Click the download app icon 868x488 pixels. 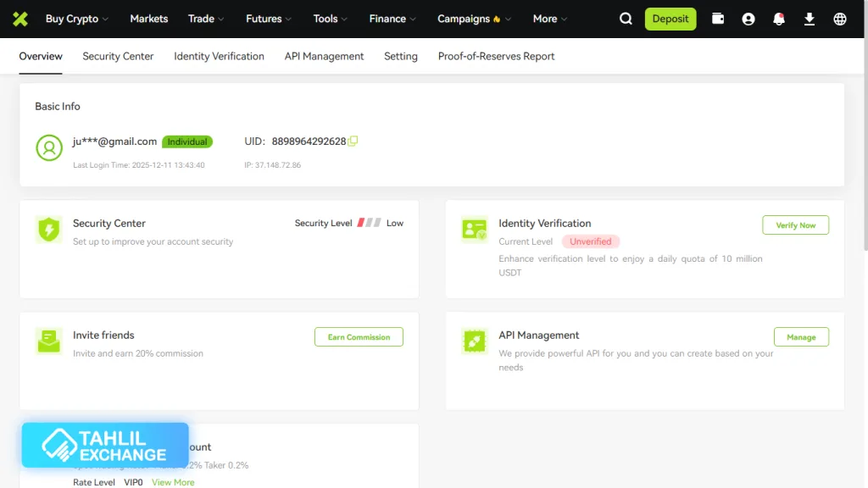click(810, 19)
